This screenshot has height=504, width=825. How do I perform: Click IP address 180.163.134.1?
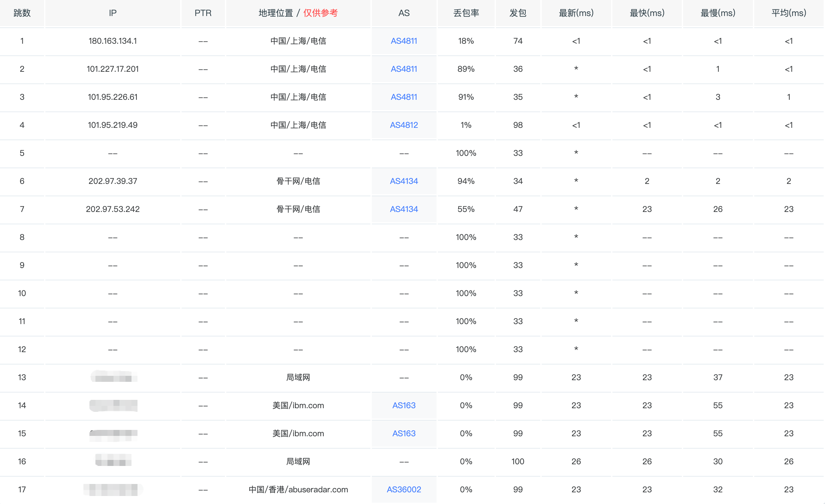(113, 41)
